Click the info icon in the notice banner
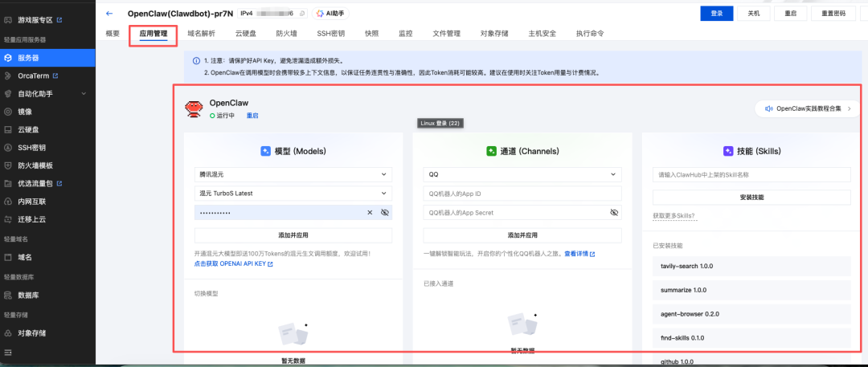Image resolution: width=868 pixels, height=367 pixels. tap(196, 61)
